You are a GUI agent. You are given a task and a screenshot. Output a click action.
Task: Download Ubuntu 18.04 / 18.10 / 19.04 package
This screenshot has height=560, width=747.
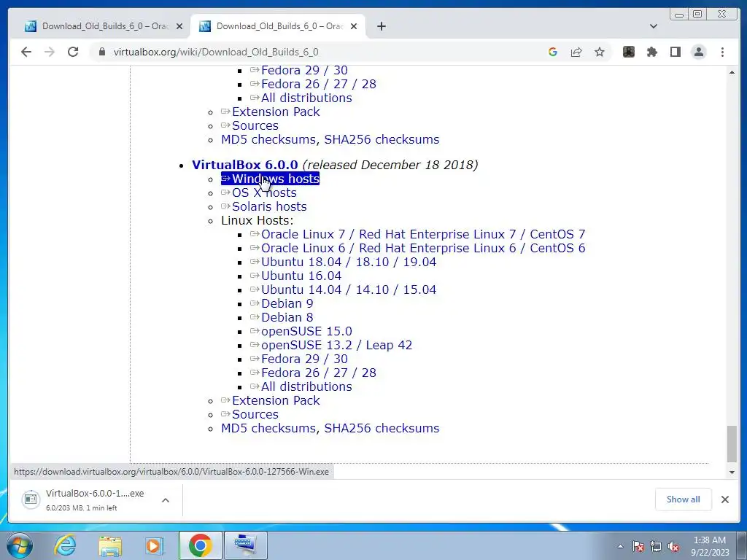344,262
